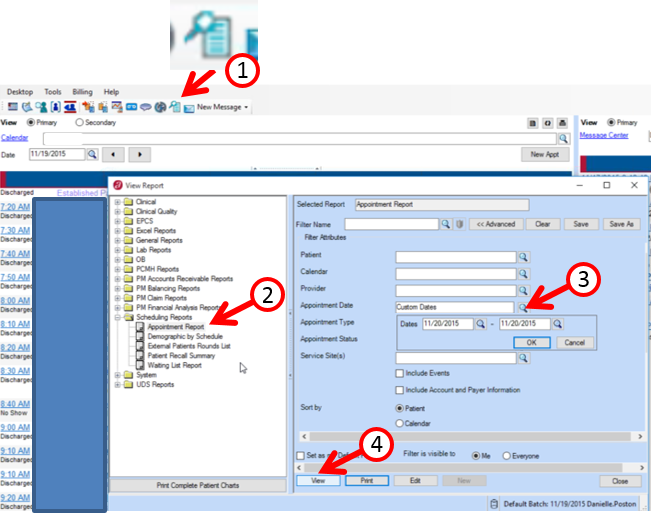Expand the Clinical Quality reports folder
This screenshot has width=651, height=513.
(118, 211)
